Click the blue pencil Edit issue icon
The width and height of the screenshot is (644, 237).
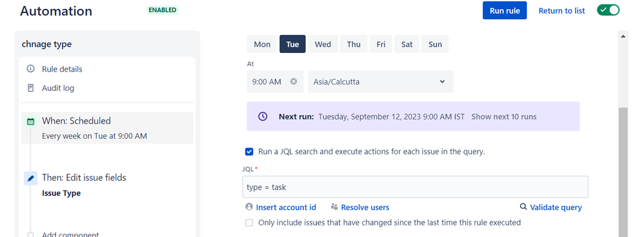[30, 178]
